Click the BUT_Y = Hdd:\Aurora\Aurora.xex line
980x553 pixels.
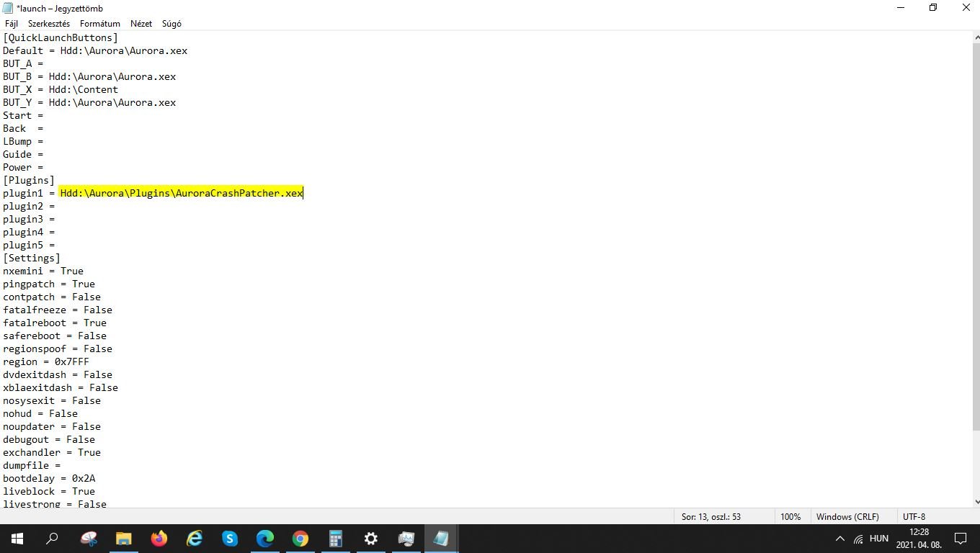(89, 102)
